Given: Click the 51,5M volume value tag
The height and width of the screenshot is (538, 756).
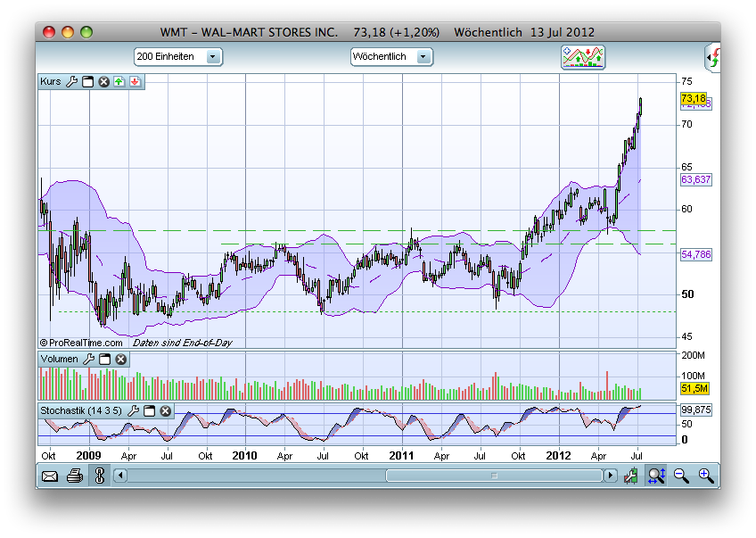Looking at the screenshot, I should (694, 388).
